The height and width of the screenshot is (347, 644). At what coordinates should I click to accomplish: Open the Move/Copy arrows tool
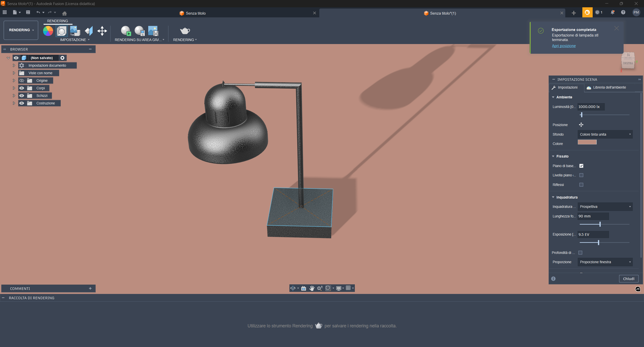point(102,31)
